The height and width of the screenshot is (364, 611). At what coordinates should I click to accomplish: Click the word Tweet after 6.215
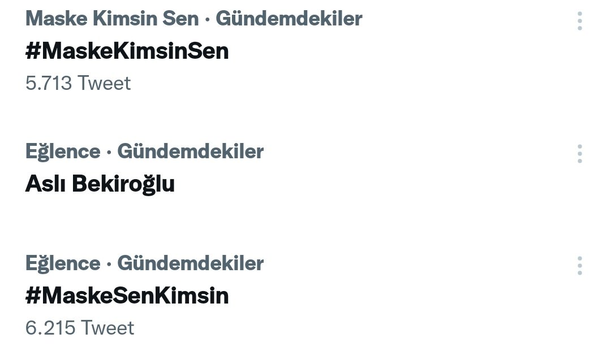tap(107, 328)
